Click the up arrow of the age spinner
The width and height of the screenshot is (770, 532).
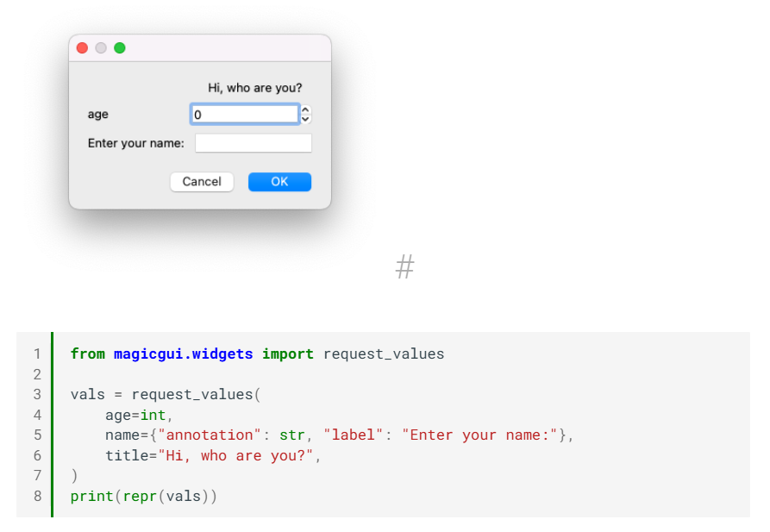click(x=305, y=109)
